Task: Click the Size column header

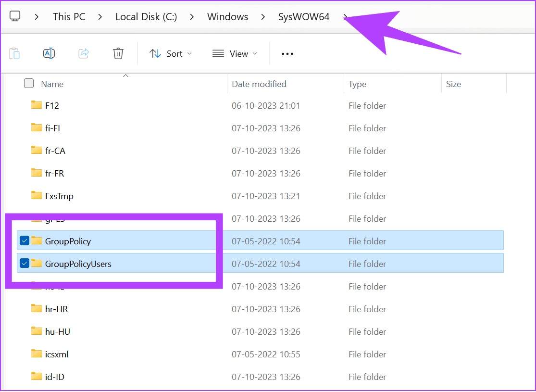Action: click(453, 84)
